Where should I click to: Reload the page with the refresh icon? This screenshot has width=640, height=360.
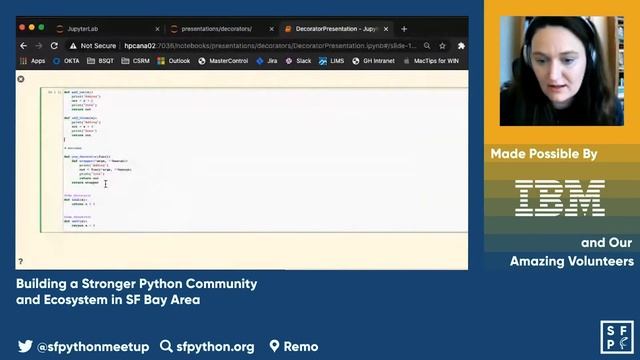click(54, 46)
